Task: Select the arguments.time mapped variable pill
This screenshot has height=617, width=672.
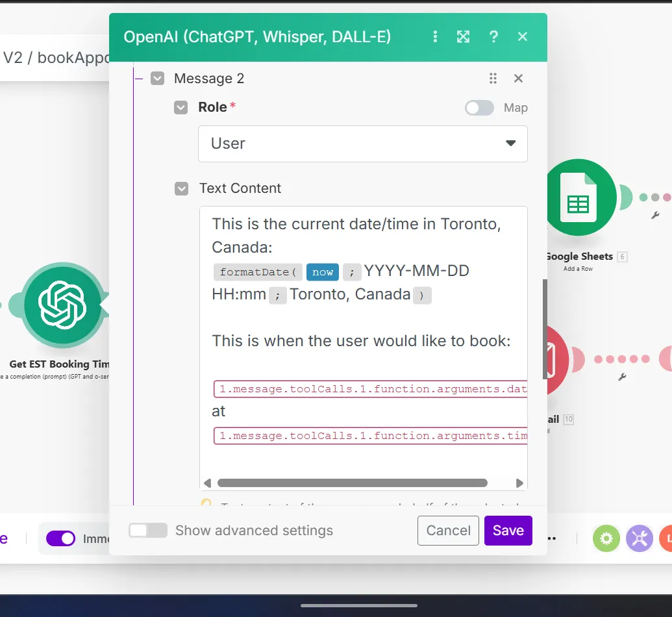Action: (x=371, y=436)
